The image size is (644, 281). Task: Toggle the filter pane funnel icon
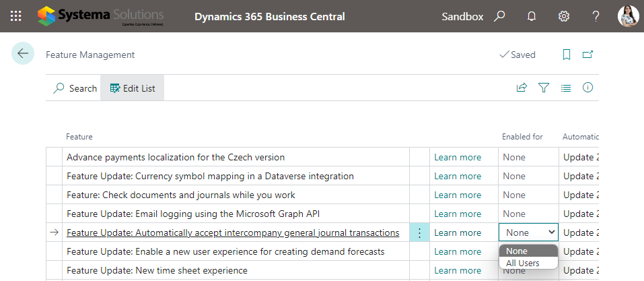click(x=544, y=88)
